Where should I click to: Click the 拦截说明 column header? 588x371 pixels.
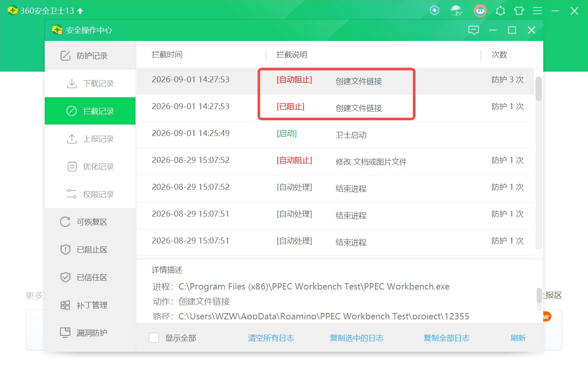(292, 55)
